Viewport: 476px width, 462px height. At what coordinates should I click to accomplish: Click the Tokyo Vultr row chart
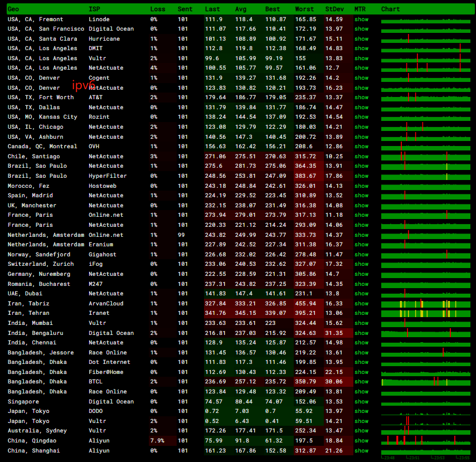(x=426, y=421)
